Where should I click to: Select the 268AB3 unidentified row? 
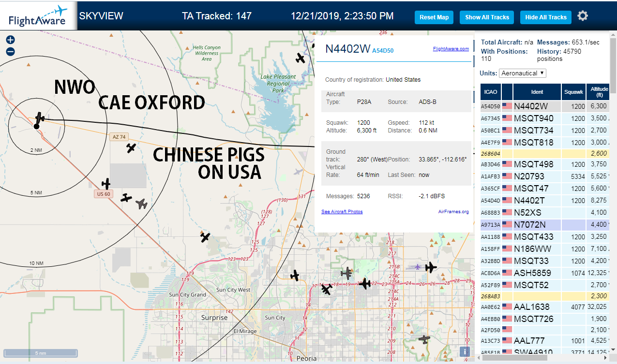(x=545, y=296)
